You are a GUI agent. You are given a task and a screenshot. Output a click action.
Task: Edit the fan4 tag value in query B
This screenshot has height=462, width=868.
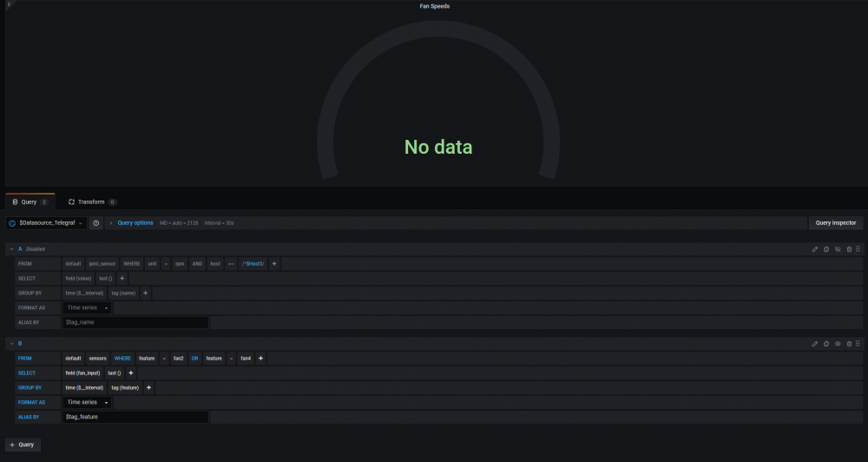[x=246, y=359]
